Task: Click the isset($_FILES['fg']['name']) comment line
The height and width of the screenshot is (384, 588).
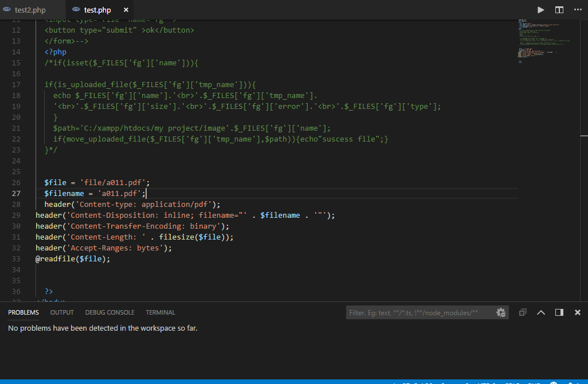Action: 121,62
